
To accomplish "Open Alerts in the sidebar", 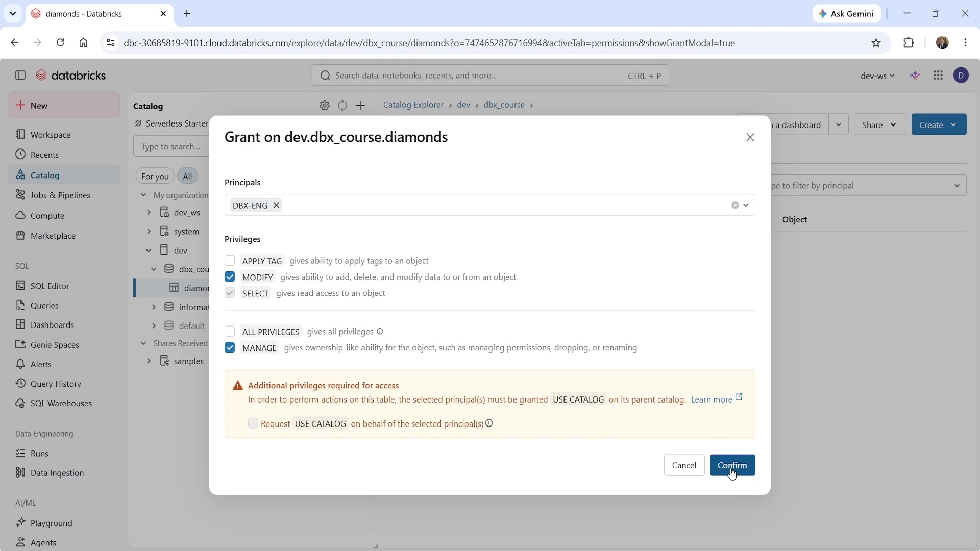I will tap(64, 364).
